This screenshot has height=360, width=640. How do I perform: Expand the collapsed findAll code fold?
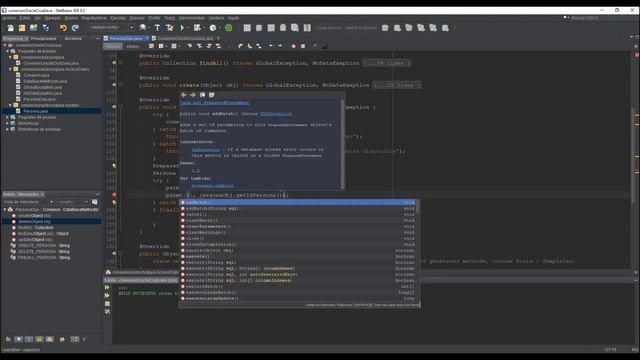coord(387,63)
